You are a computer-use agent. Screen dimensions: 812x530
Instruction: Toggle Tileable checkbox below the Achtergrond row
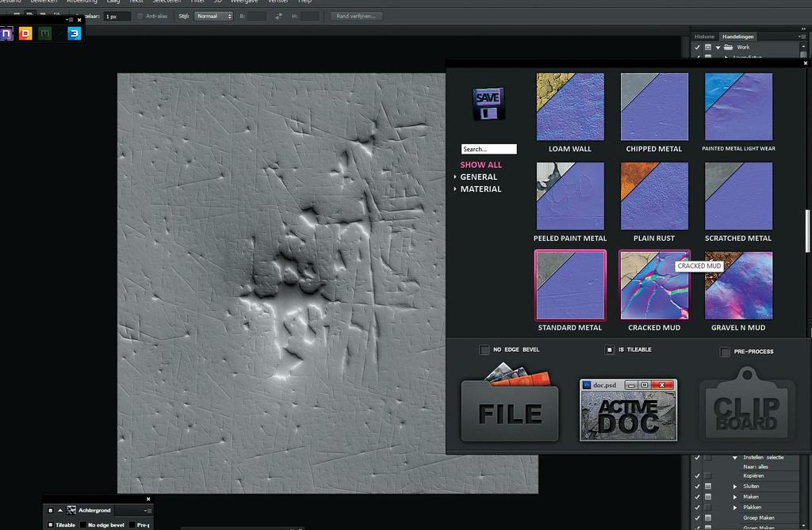(x=50, y=524)
